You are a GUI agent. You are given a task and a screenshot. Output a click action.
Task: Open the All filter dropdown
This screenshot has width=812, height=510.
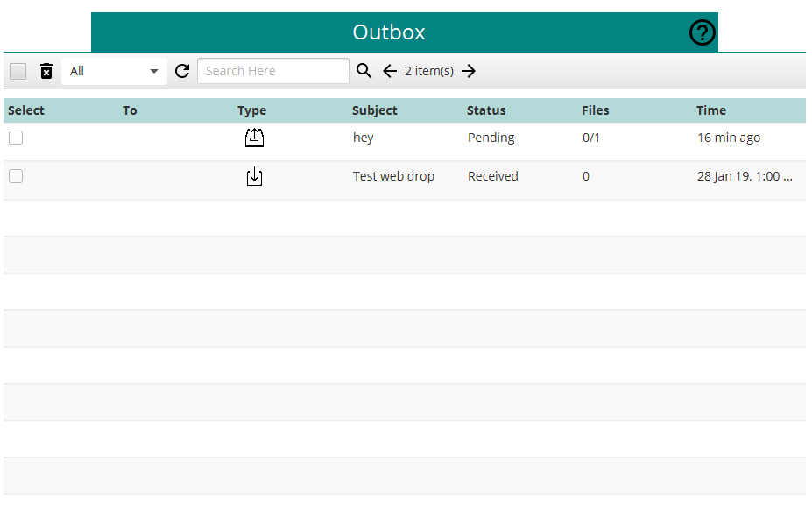pyautogui.click(x=114, y=71)
